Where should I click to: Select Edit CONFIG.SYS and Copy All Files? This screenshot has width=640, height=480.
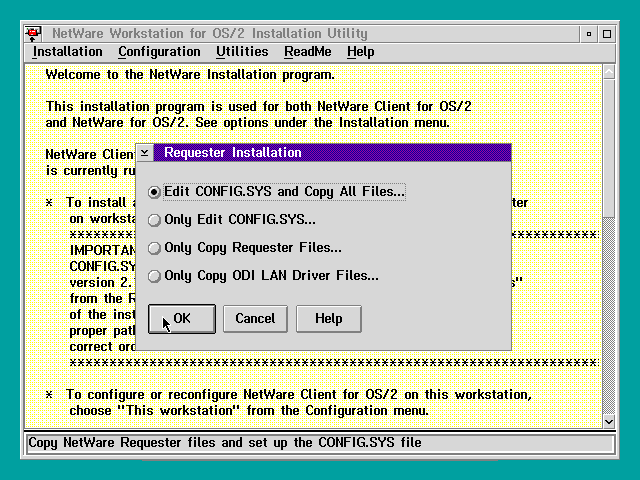[277, 192]
